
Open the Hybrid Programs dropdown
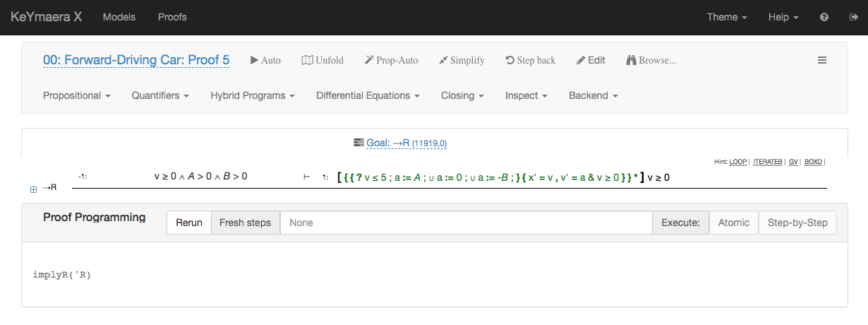pyautogui.click(x=253, y=95)
